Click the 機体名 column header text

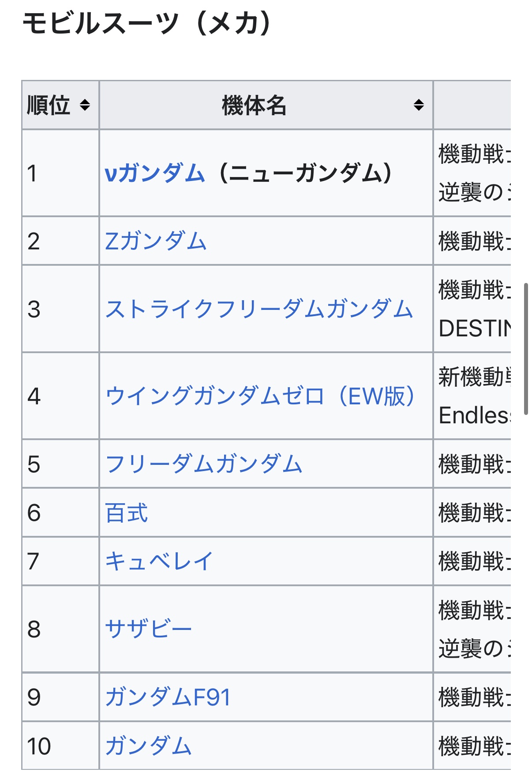pyautogui.click(x=254, y=105)
